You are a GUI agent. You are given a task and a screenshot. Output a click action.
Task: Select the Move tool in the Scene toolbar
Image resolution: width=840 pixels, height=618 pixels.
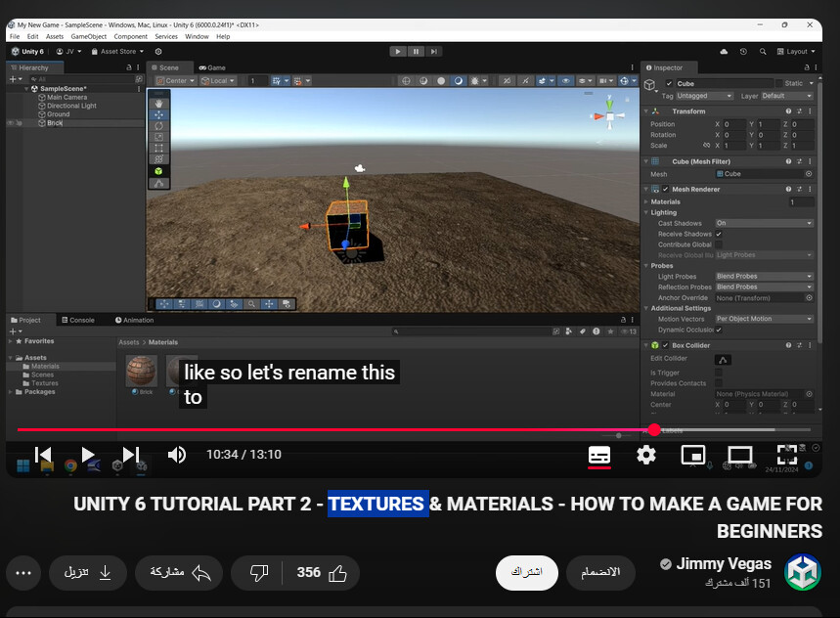click(x=159, y=114)
